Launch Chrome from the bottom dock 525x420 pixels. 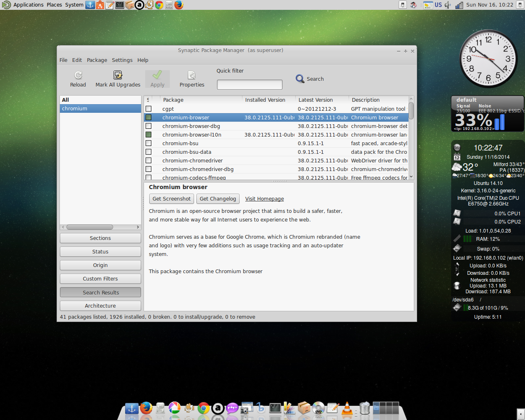click(203, 408)
